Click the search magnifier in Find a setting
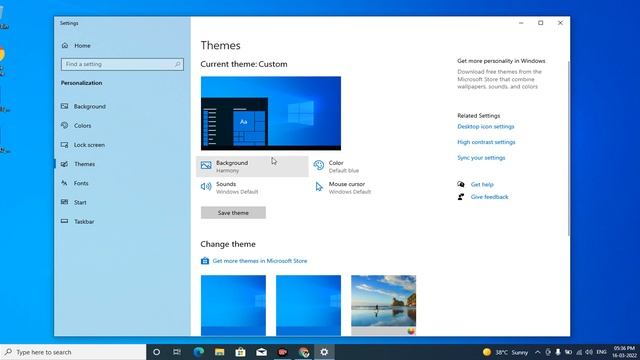The width and height of the screenshot is (640, 360). (178, 64)
